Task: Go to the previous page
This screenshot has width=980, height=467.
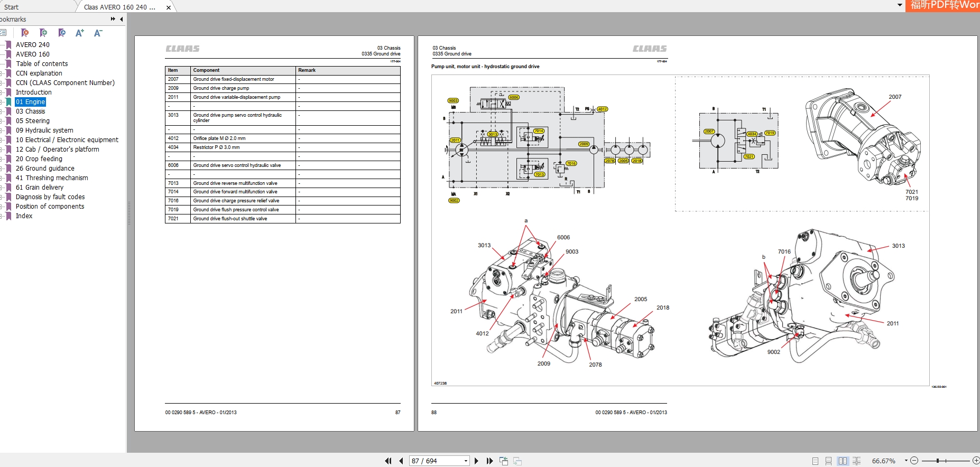Action: tap(401, 461)
